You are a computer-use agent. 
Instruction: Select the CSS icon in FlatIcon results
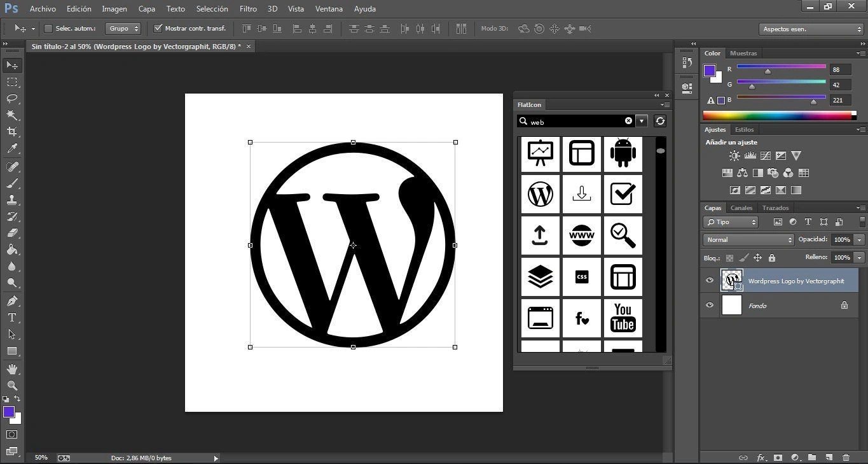click(x=582, y=277)
